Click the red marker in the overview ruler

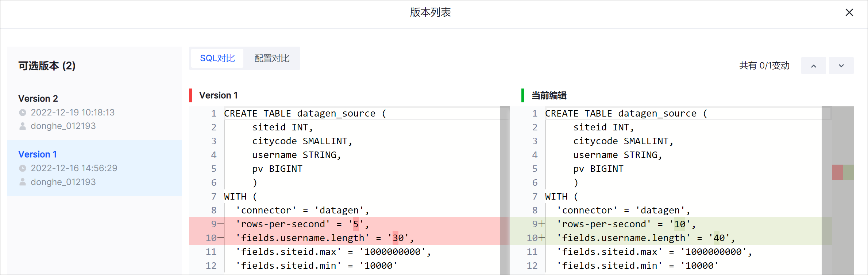point(837,172)
